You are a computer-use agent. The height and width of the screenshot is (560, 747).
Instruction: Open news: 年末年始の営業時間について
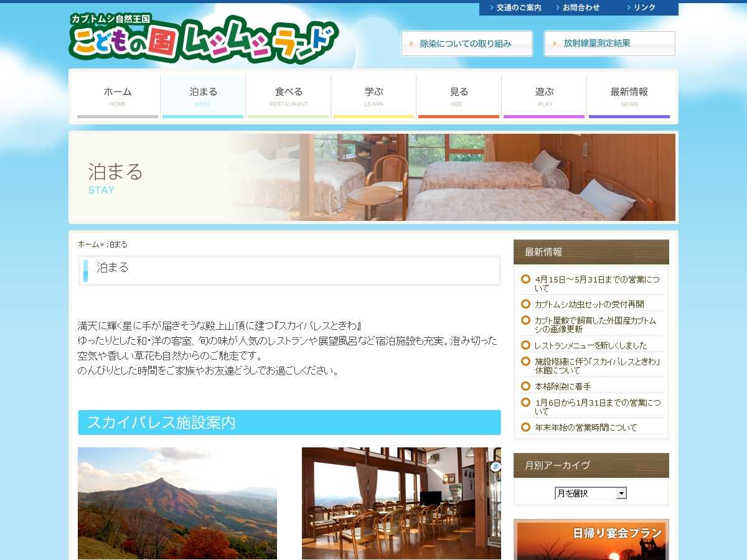click(586, 427)
